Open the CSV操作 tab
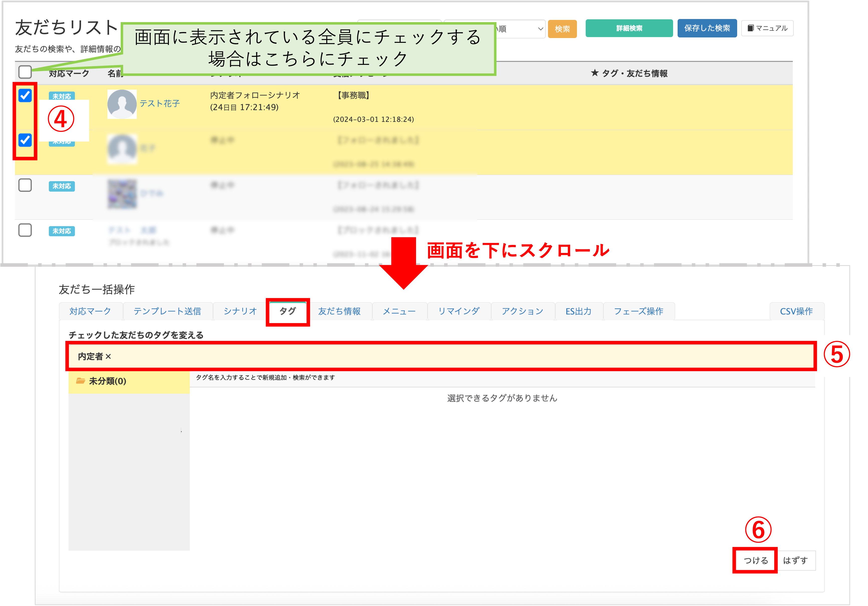 point(796,311)
